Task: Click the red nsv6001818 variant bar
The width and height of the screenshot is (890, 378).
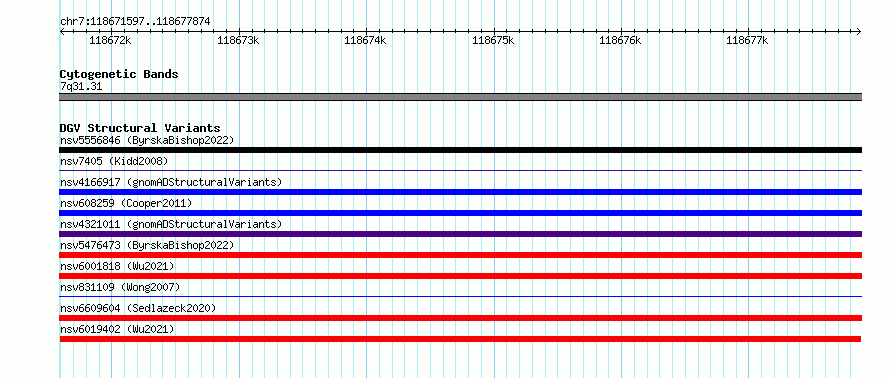Action: [x=461, y=276]
